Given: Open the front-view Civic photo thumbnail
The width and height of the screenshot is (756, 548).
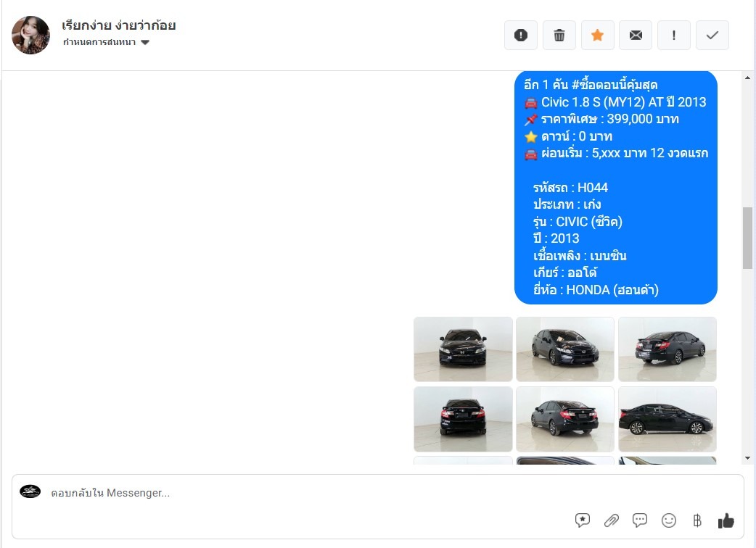Looking at the screenshot, I should [x=463, y=349].
